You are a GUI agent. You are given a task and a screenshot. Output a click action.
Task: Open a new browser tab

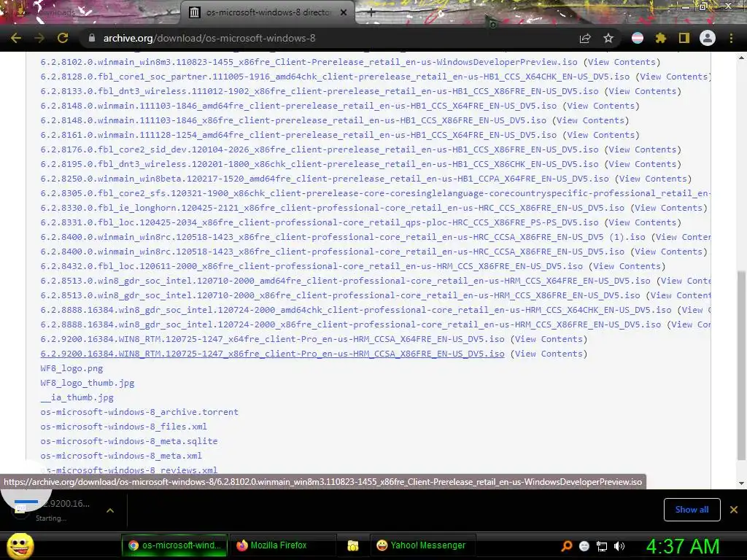pyautogui.click(x=371, y=13)
